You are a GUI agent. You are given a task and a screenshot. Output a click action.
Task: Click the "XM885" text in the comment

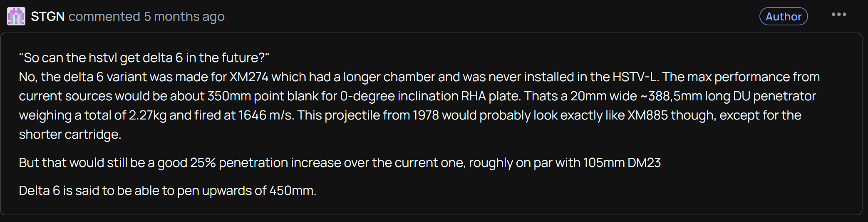pos(647,115)
